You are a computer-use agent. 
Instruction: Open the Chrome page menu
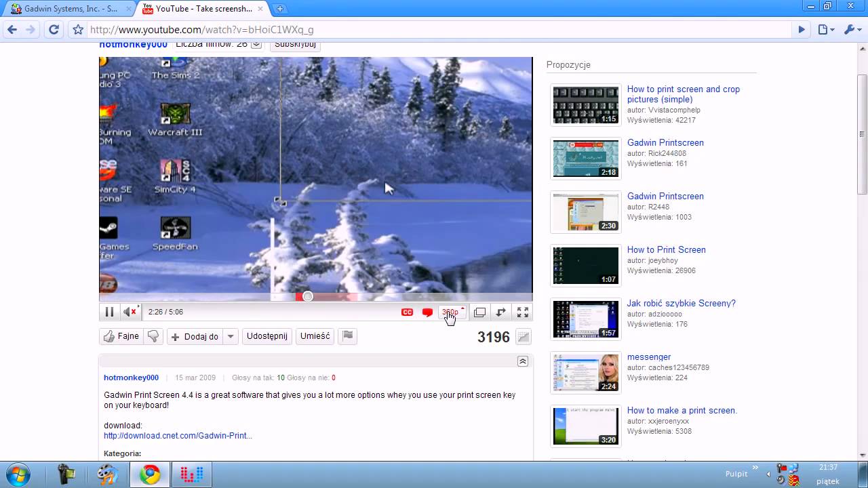click(826, 30)
